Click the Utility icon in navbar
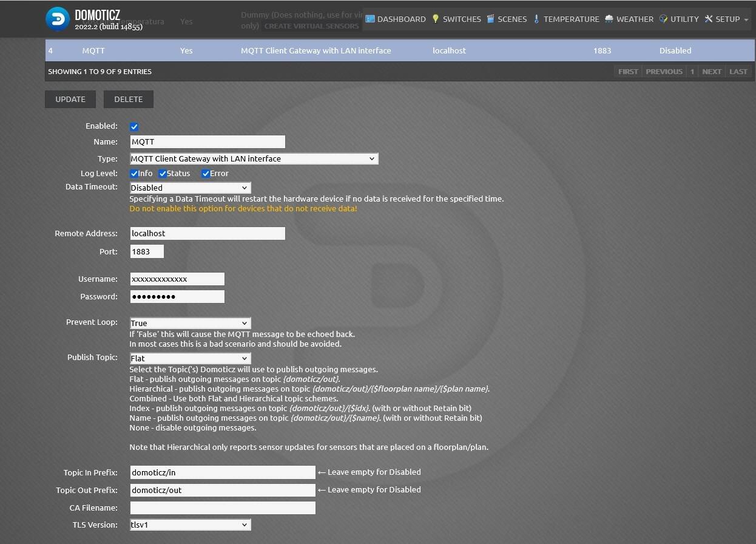 (663, 19)
